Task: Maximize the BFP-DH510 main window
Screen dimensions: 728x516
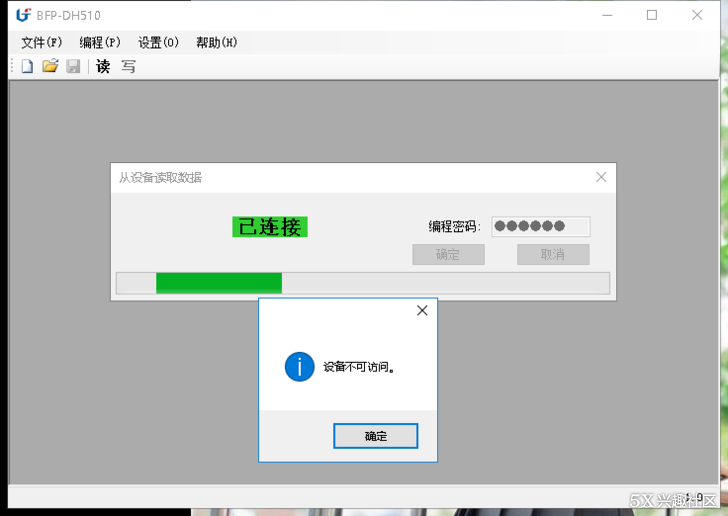Action: click(652, 15)
